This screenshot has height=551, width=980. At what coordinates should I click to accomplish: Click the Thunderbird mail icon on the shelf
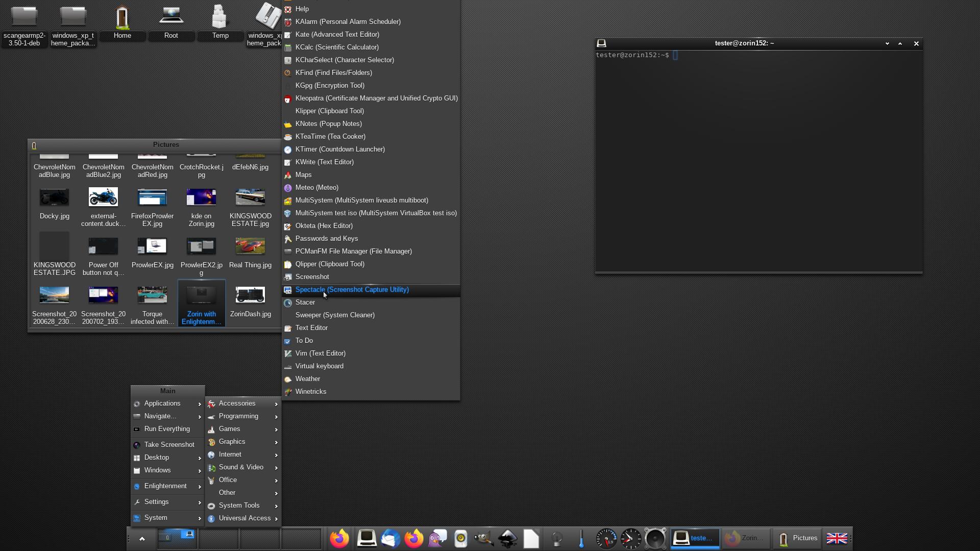pyautogui.click(x=390, y=539)
